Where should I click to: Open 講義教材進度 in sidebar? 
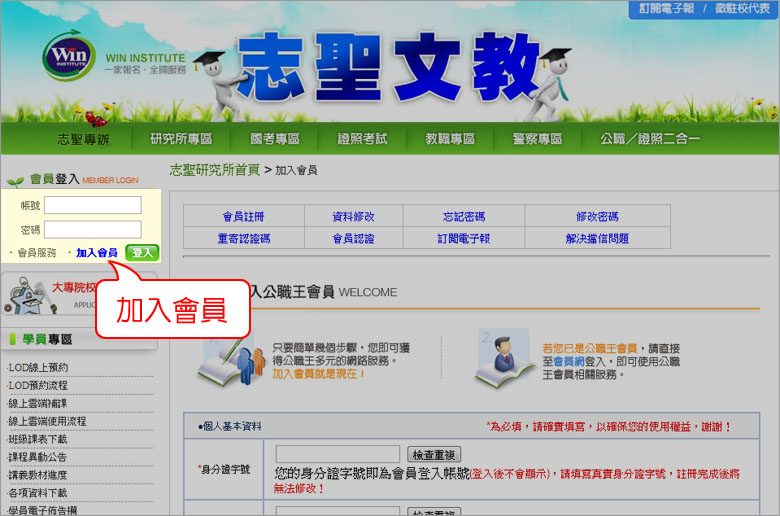click(x=37, y=475)
